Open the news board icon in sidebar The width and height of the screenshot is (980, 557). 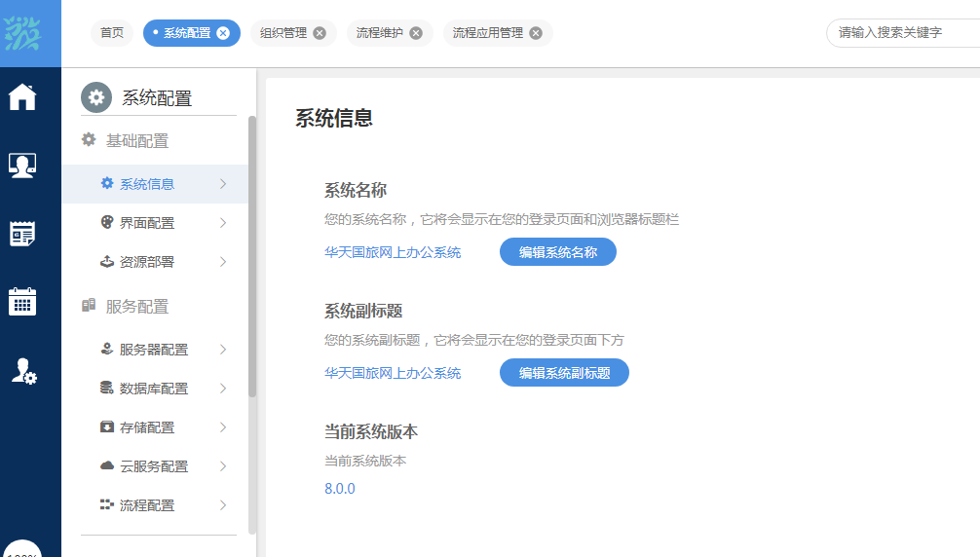tap(22, 234)
